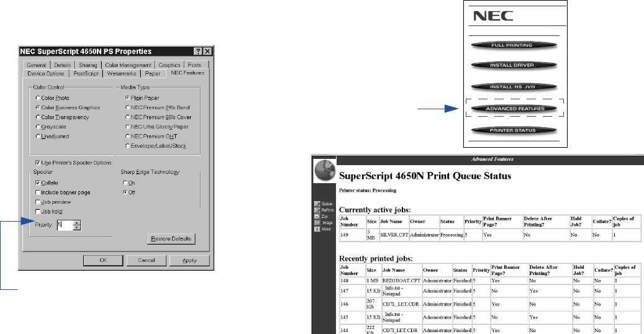Choose NEC Premium OHT media
The width and height of the screenshot is (644, 334).
click(127, 137)
